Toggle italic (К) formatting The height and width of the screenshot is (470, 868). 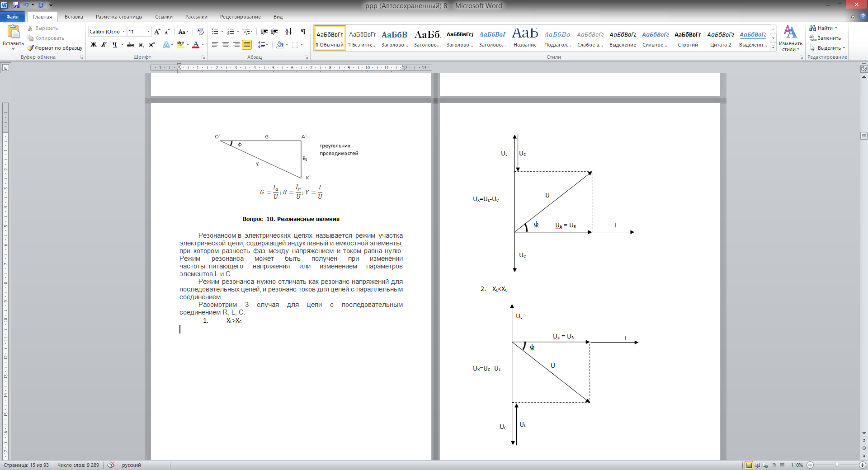coord(104,45)
